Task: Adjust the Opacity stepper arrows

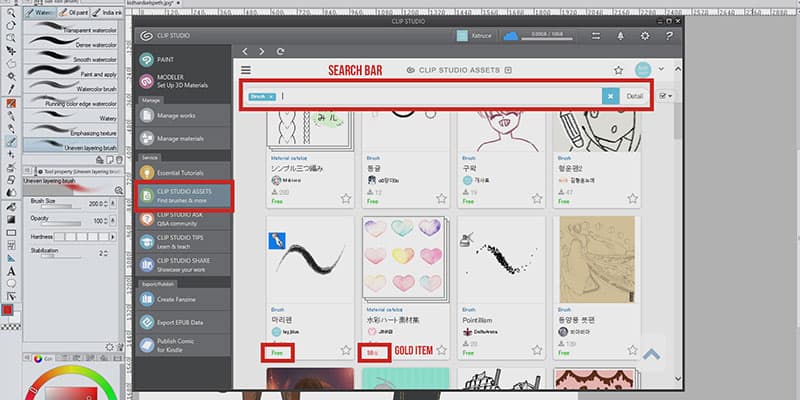Action: [105, 221]
